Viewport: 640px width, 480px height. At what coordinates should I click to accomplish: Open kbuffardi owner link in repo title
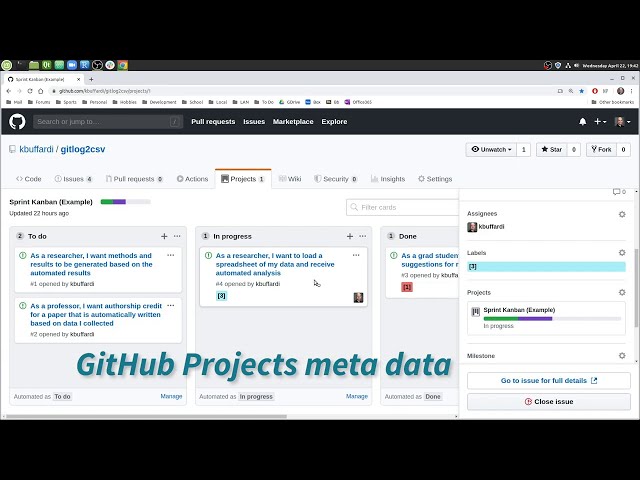pyautogui.click(x=36, y=149)
